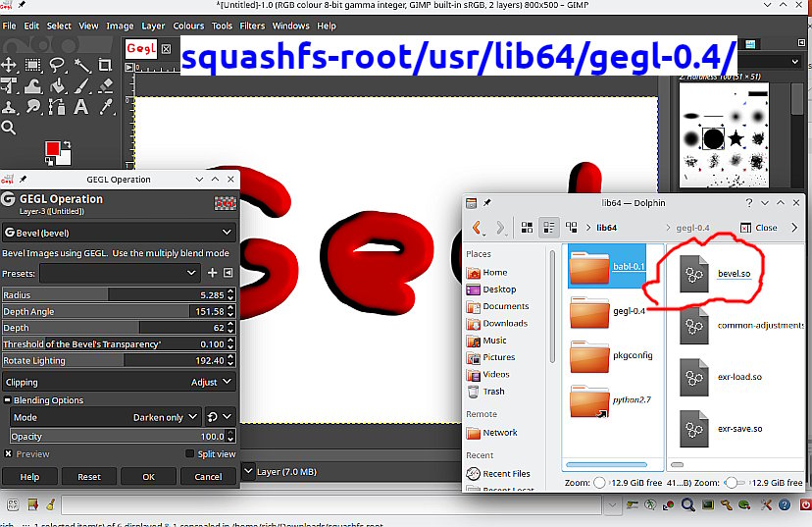The height and width of the screenshot is (527, 812).
Task: Click the bottom panel command input field
Action: 331,504
